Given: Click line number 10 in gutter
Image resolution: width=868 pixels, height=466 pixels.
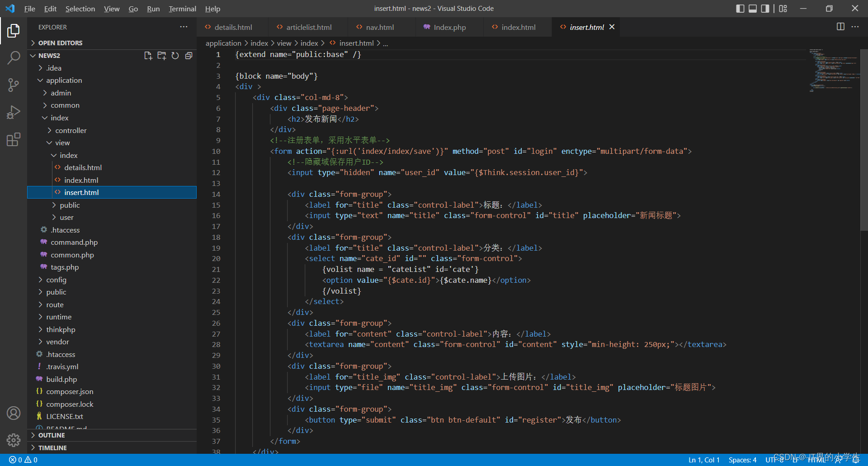Looking at the screenshot, I should coord(216,151).
